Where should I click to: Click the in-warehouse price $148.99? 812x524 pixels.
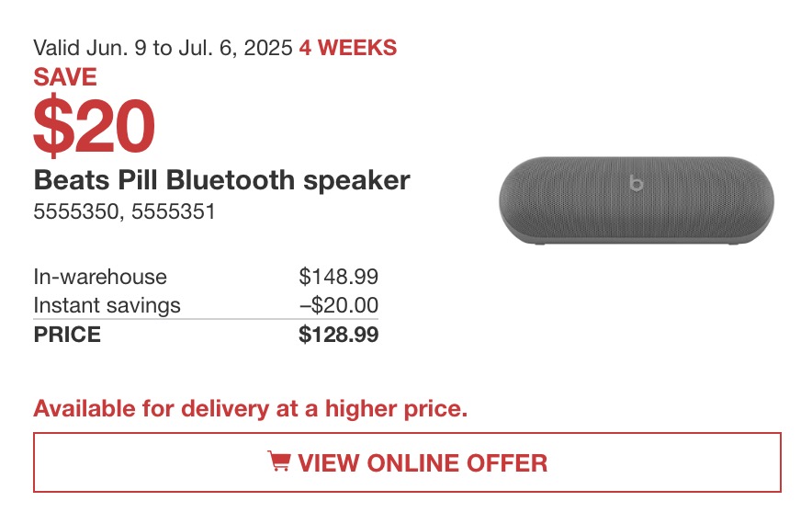point(339,277)
